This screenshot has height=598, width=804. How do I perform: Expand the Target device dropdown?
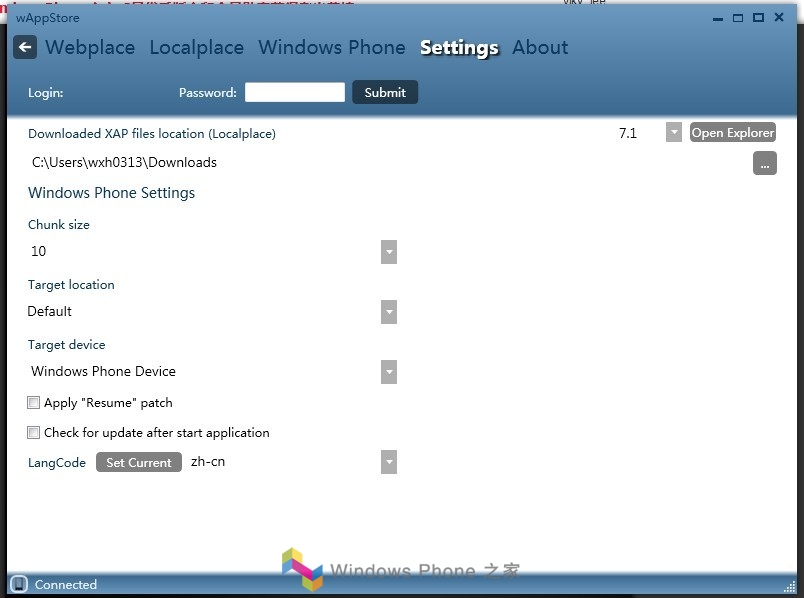click(389, 372)
